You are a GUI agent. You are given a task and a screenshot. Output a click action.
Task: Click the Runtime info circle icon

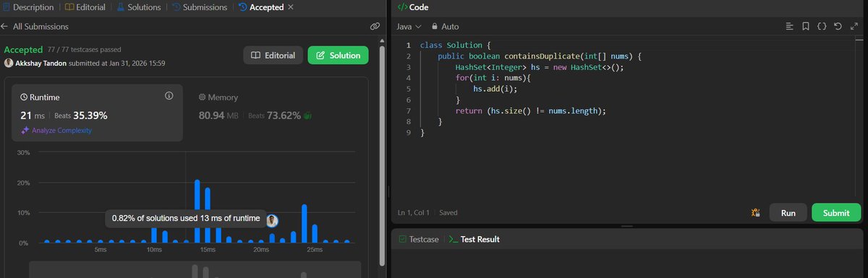click(169, 95)
